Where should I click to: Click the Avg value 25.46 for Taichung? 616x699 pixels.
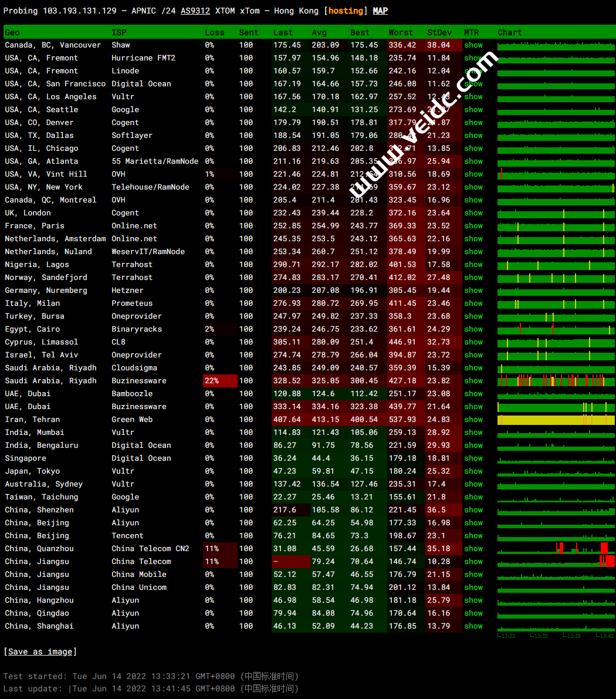(323, 498)
